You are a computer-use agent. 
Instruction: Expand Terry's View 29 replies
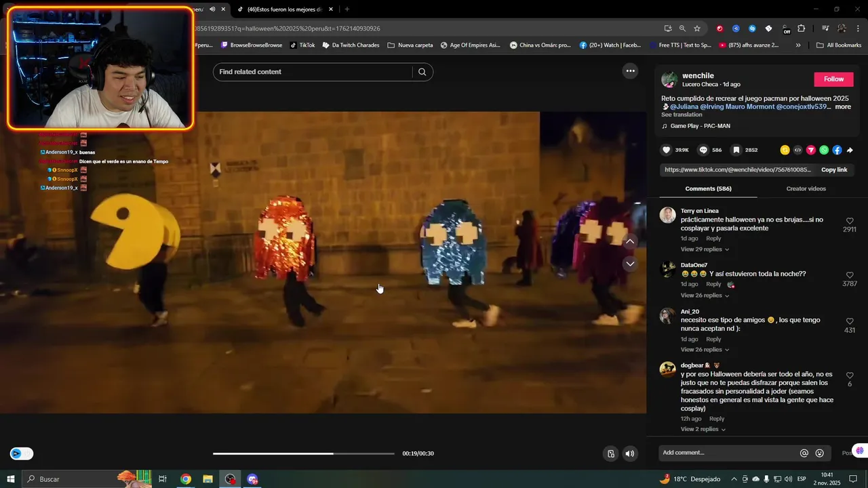pyautogui.click(x=705, y=249)
